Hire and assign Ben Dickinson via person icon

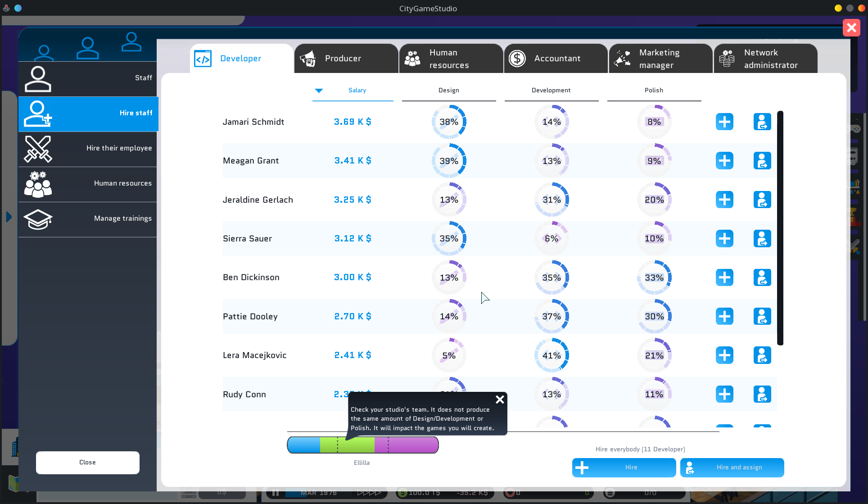(x=762, y=277)
